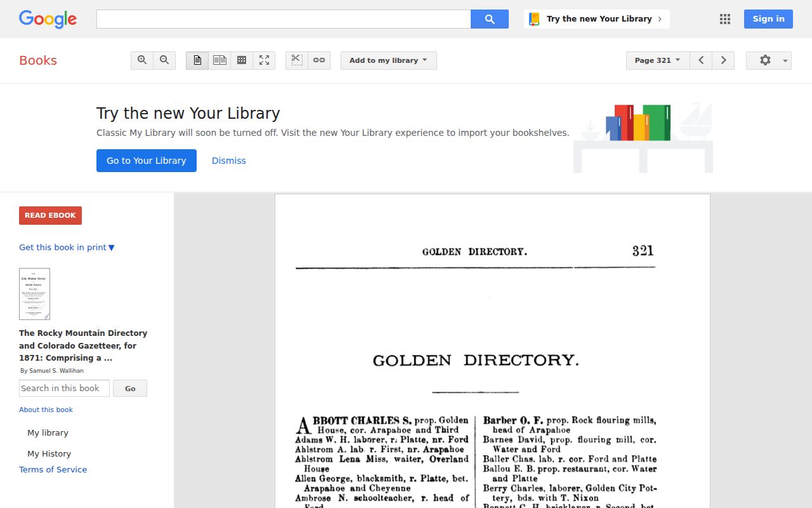
Task: Open the Google apps grid
Action: (x=725, y=19)
